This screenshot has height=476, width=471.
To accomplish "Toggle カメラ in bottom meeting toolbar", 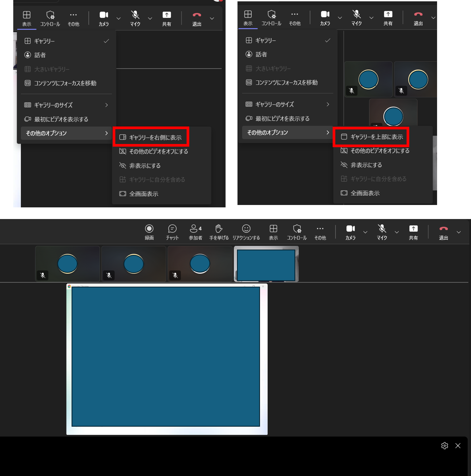I will [x=350, y=232].
